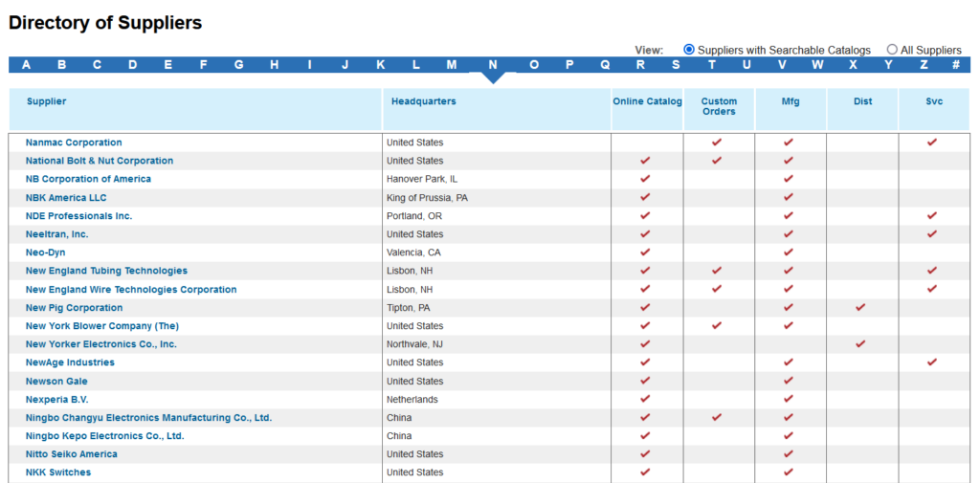
Task: Open New Yorker Electronics Co., Inc. link
Action: [x=101, y=344]
